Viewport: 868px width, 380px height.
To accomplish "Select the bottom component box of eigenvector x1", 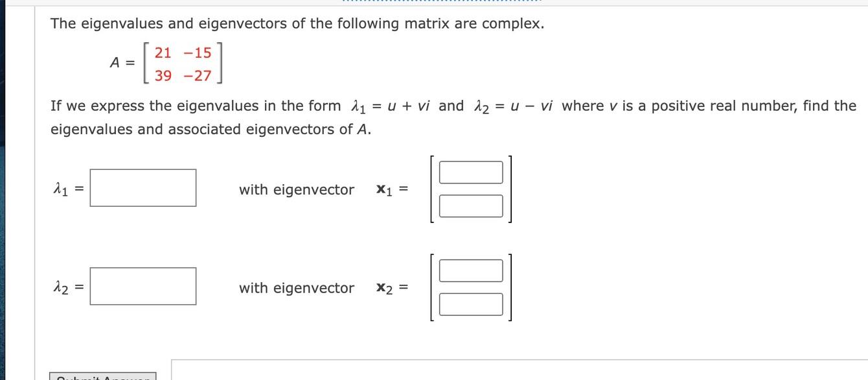I will click(x=471, y=206).
